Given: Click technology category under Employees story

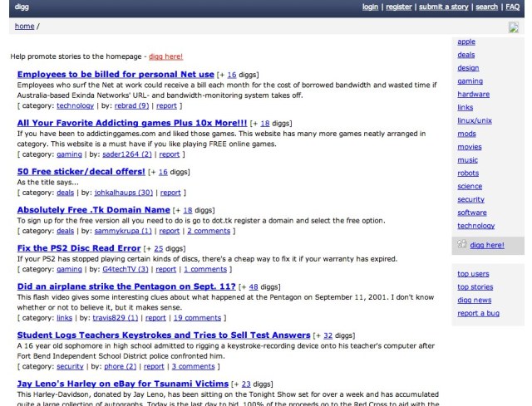Looking at the screenshot, I should pos(76,105).
